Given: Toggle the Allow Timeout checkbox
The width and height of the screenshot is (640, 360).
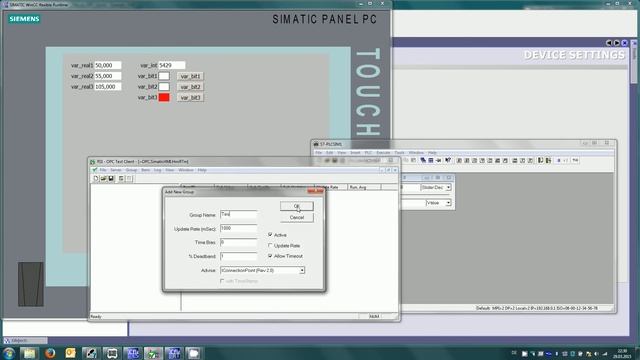Looking at the screenshot, I should 270,256.
